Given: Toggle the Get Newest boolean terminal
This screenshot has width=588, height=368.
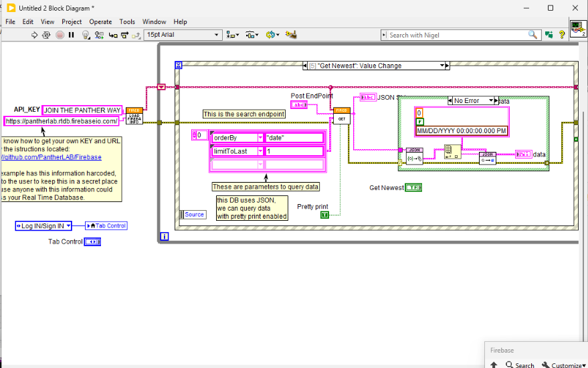Looking at the screenshot, I should coord(413,188).
